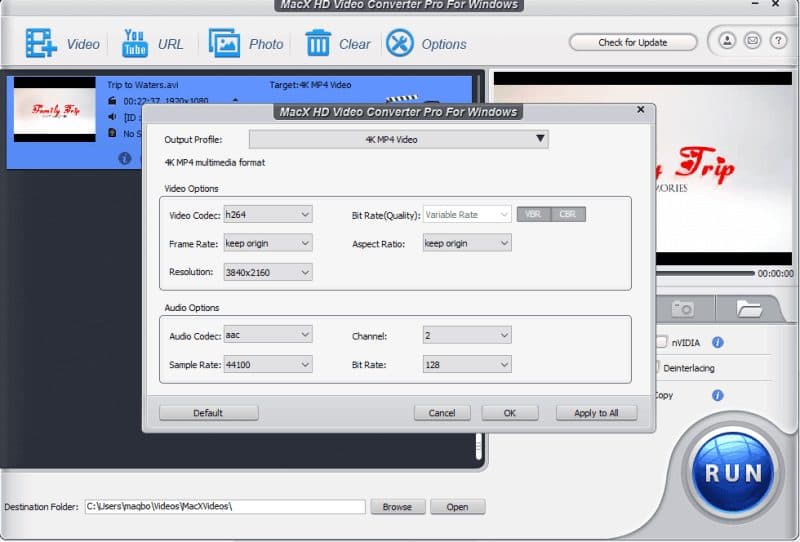The height and width of the screenshot is (542, 800).
Task: Click the Trip to Waters.avi filename
Action: 142,85
